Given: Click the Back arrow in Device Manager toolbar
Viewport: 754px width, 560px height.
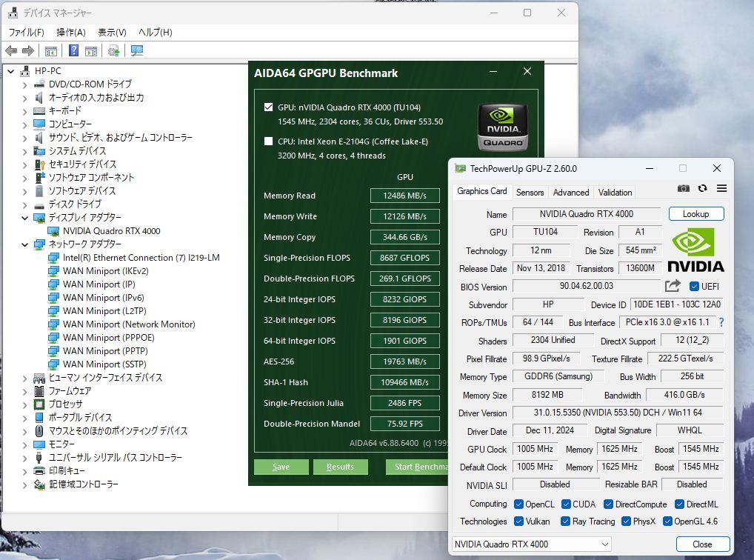Looking at the screenshot, I should point(11,50).
